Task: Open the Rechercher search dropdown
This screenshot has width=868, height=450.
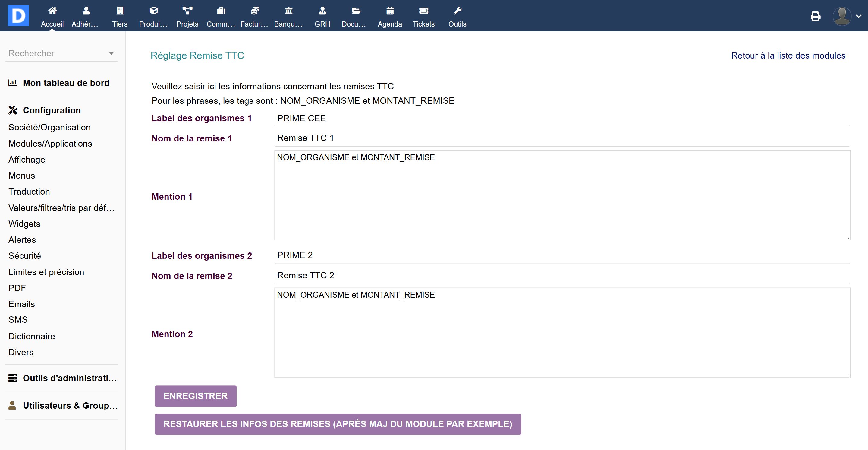Action: click(61, 53)
